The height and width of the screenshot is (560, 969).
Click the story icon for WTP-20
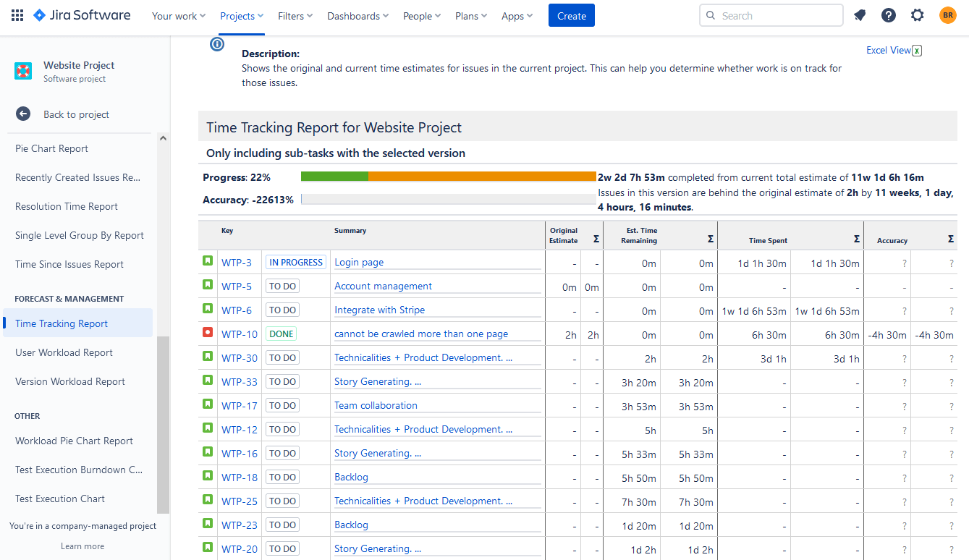208,547
